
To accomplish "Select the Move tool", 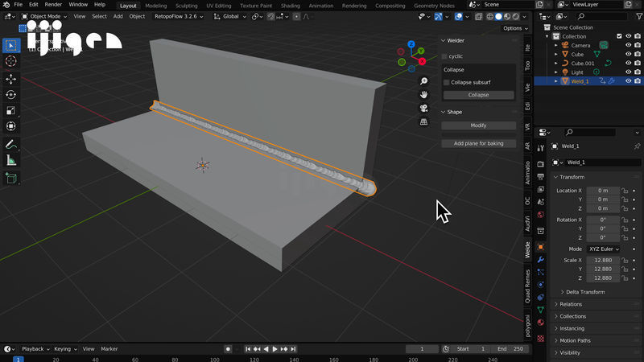I will tap(11, 79).
